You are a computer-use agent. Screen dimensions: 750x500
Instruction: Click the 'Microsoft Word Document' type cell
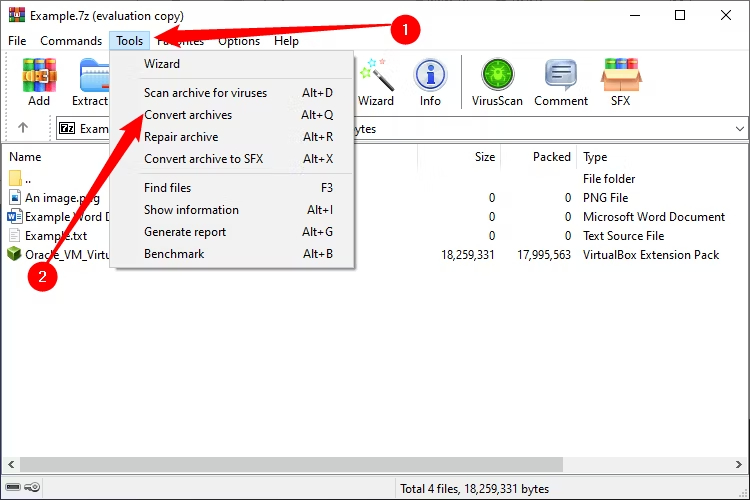653,217
